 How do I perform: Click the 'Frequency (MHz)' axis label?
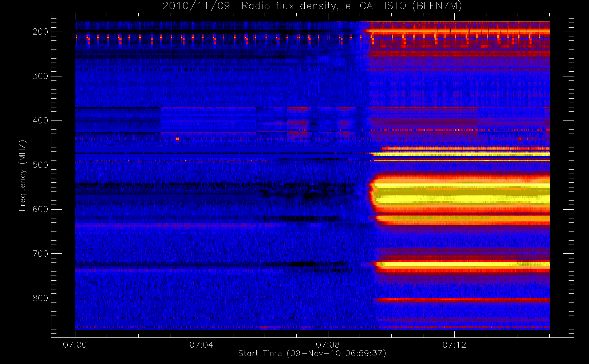tap(23, 175)
